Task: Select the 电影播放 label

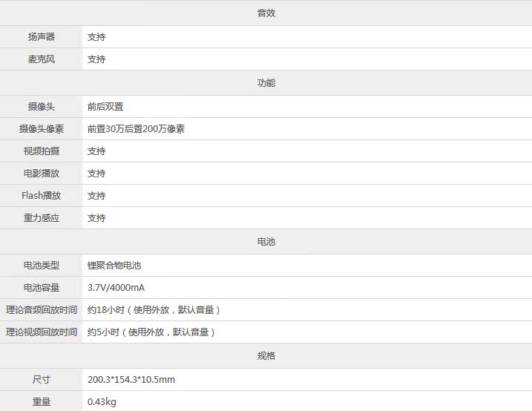Action: [42, 174]
